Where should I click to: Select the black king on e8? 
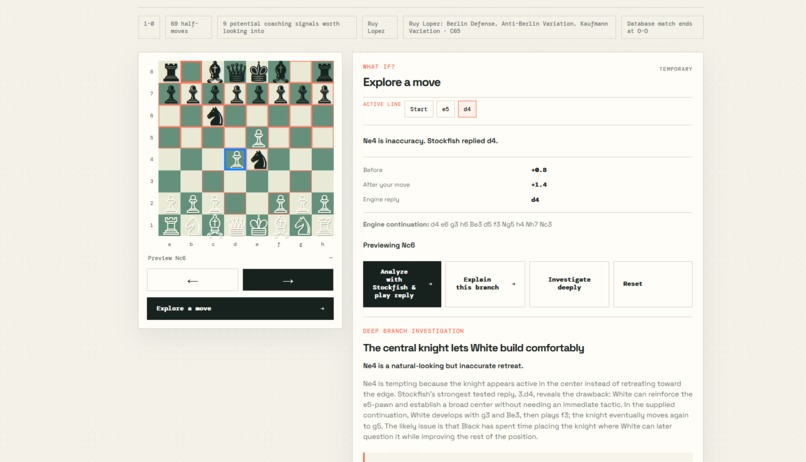coord(258,72)
